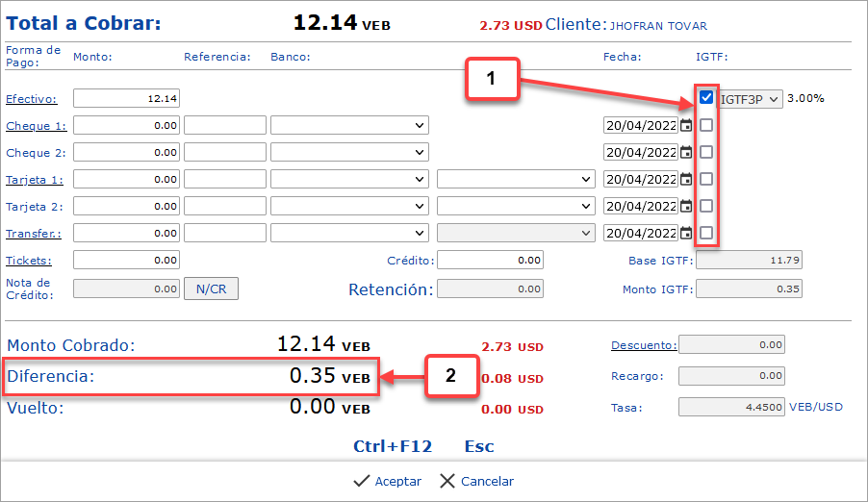Click the Nota de Crédito amount field
This screenshot has height=502, width=868.
pyautogui.click(x=126, y=289)
